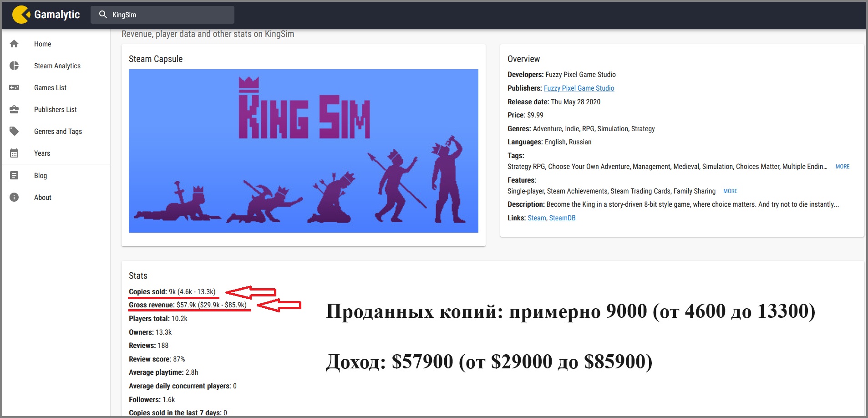Click the 'Steam Capsule' card heading
This screenshot has height=418, width=868.
tap(156, 59)
